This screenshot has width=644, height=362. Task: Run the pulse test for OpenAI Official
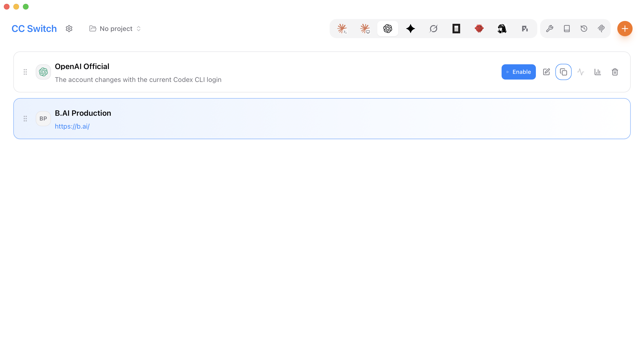point(580,72)
